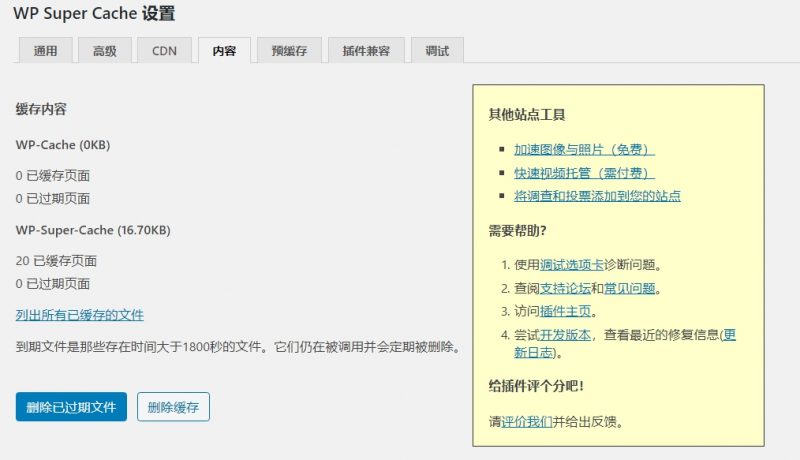Click the 开发版本 link
The image size is (800, 460).
pos(565,335)
